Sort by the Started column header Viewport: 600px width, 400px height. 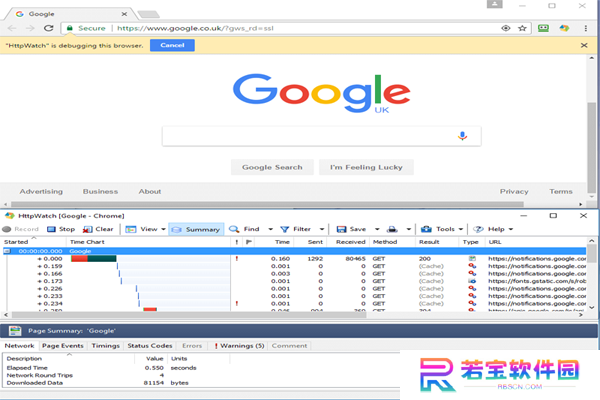[x=16, y=242]
